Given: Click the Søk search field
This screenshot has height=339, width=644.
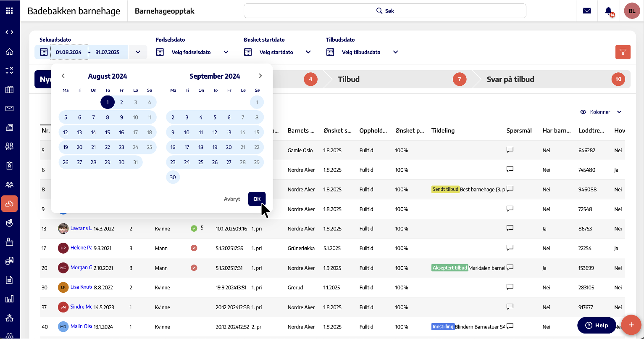Looking at the screenshot, I should (x=385, y=11).
